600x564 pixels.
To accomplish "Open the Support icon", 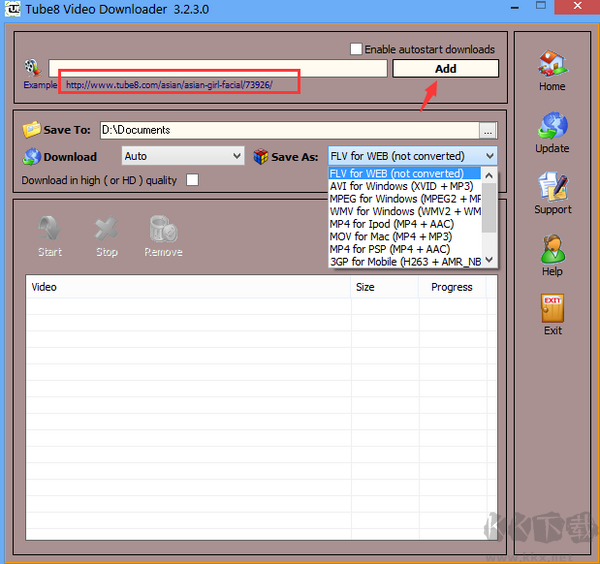I will (x=553, y=187).
